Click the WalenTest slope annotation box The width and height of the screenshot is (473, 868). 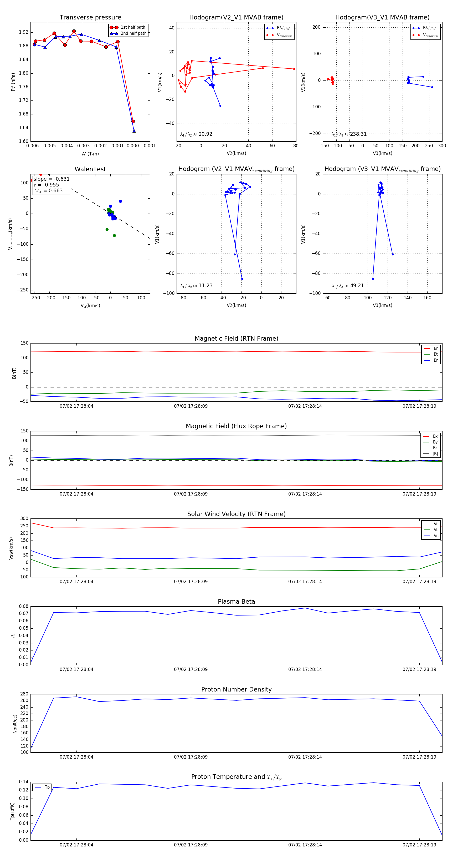coord(52,185)
